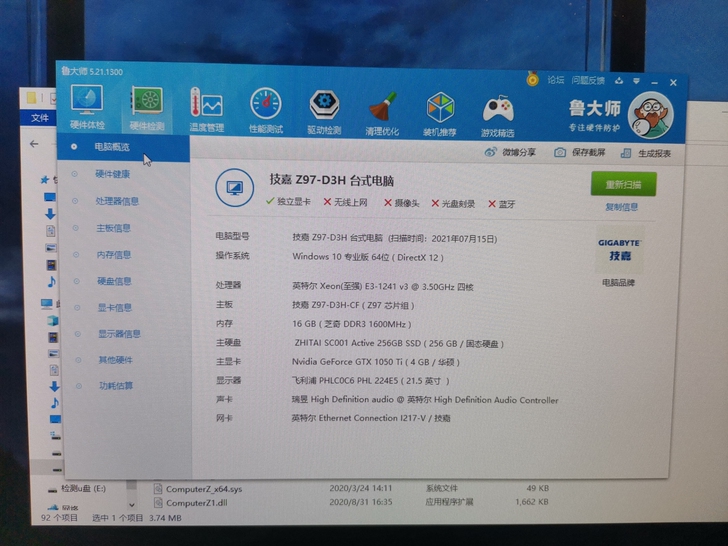
Task: Open 温度管理 temperature management
Action: click(x=207, y=110)
